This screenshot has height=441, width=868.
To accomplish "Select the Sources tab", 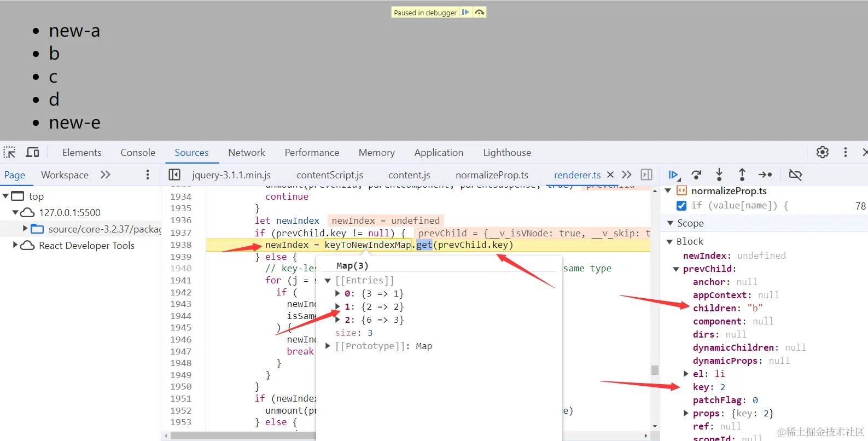I will click(191, 153).
